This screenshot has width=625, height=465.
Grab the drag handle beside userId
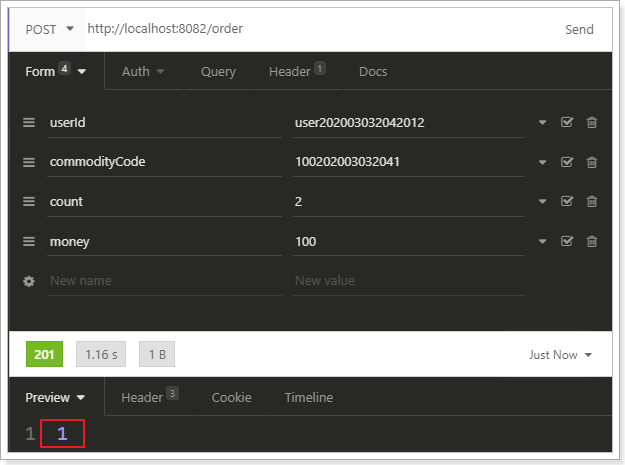[29, 122]
